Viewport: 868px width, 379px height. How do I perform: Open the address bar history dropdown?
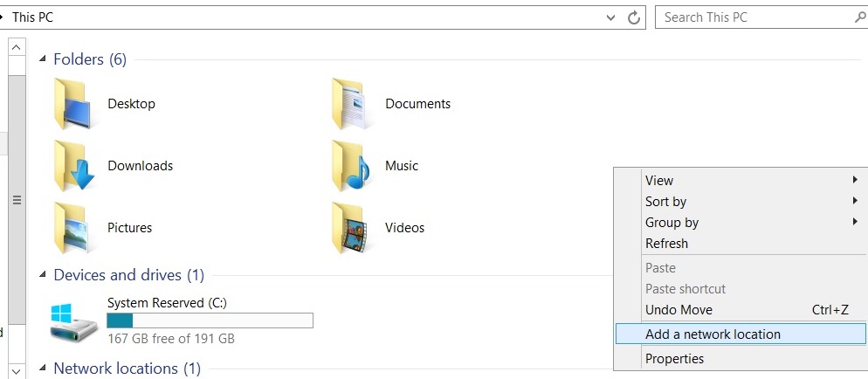tap(610, 17)
